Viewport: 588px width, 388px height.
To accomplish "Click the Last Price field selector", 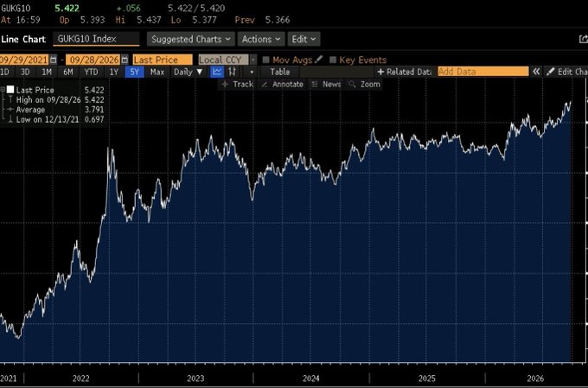I will (x=163, y=60).
